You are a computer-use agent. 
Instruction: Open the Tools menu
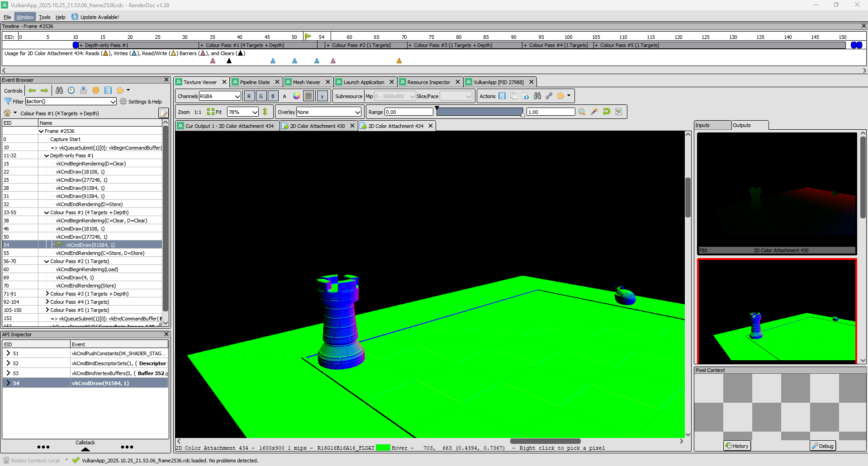tap(44, 17)
